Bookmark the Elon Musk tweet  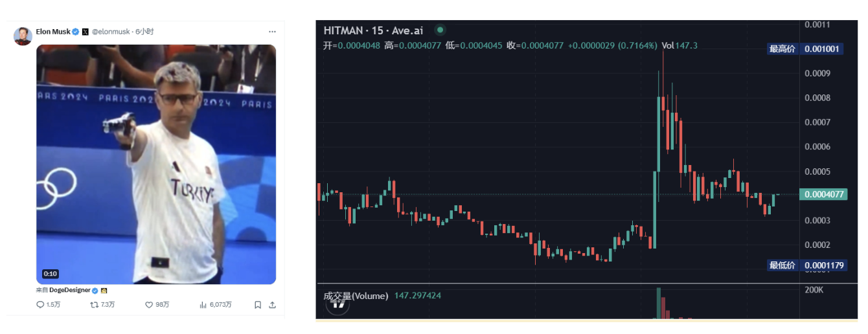point(257,305)
